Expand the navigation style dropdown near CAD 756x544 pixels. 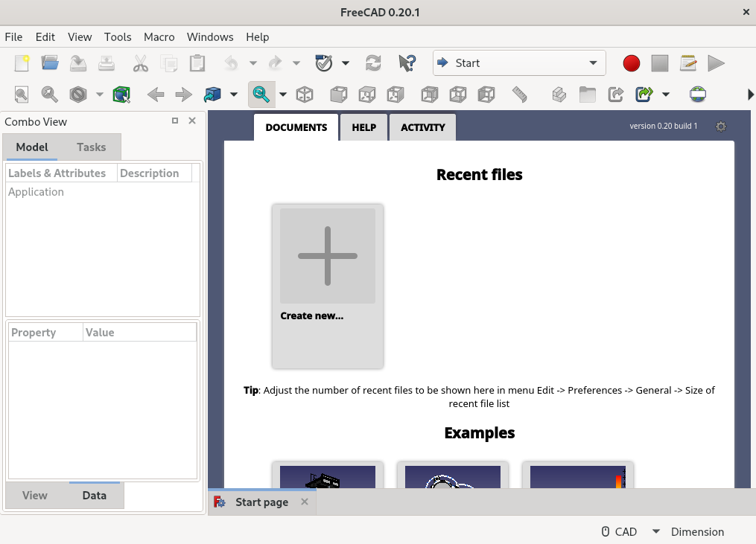pyautogui.click(x=656, y=531)
